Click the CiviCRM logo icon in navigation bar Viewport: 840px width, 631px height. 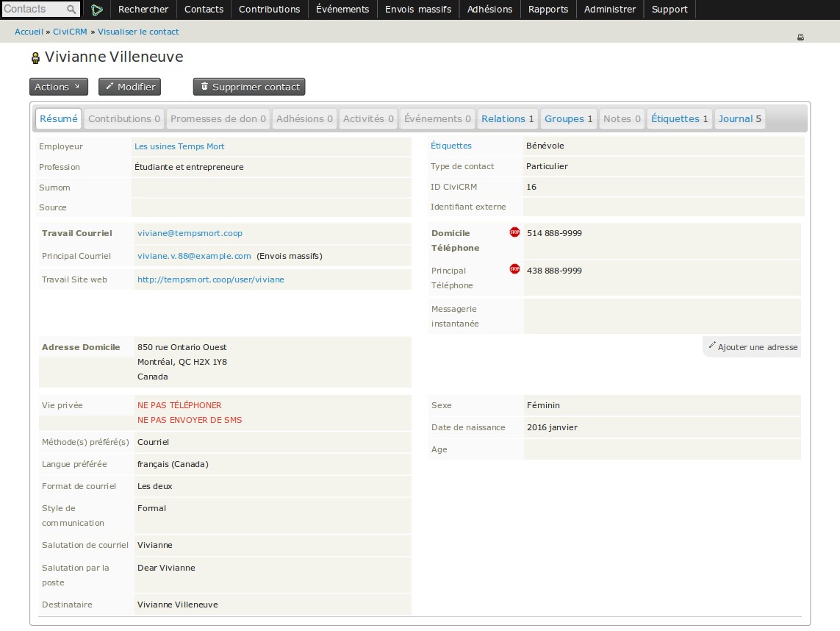97,10
